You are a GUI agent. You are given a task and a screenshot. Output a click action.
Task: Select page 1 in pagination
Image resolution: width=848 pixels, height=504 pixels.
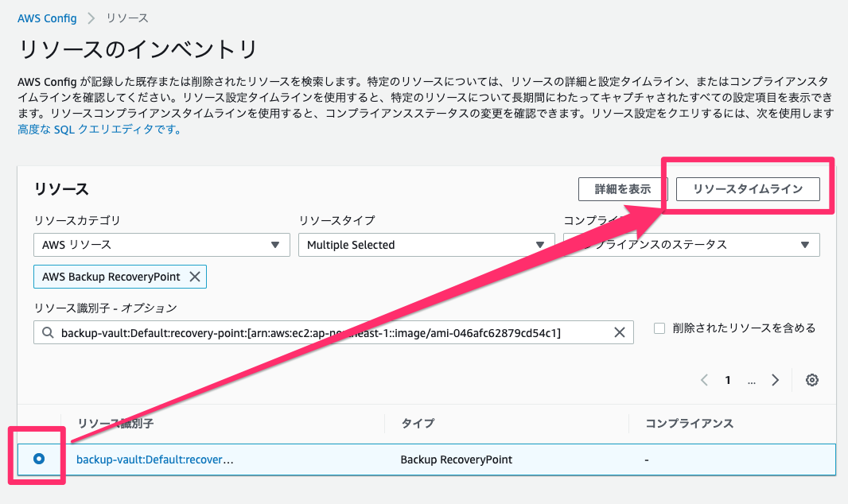click(x=727, y=380)
